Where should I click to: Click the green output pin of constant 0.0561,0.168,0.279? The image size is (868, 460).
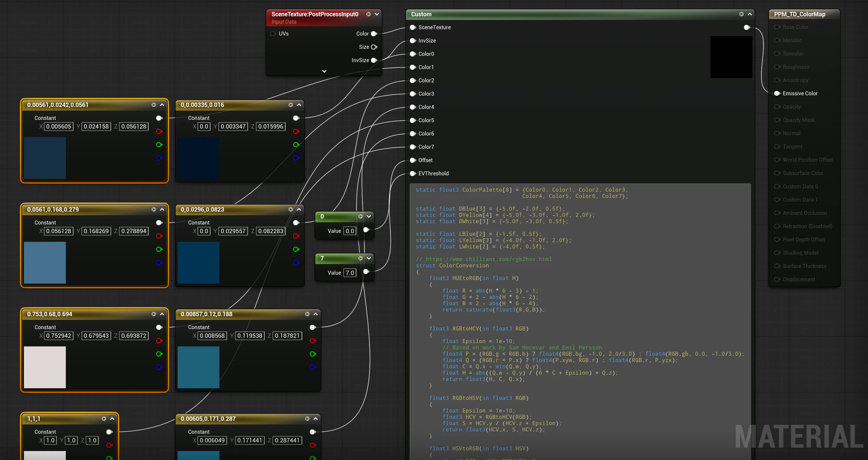tap(159, 249)
